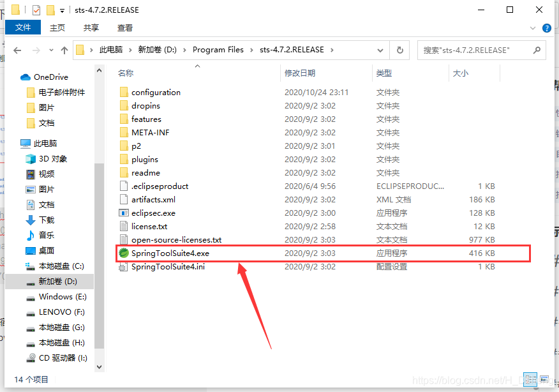Open the 共享 ribbon tab
This screenshot has height=392, width=559.
pyautogui.click(x=91, y=27)
